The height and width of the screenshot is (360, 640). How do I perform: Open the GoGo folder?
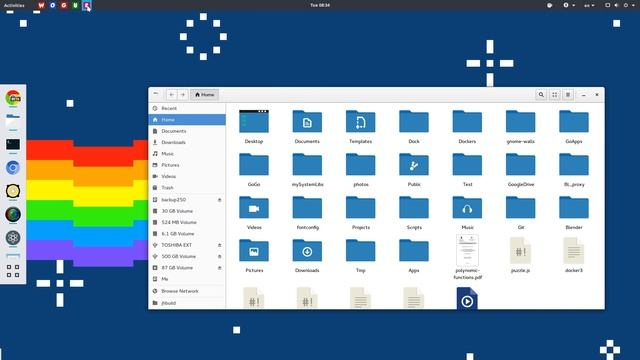tap(253, 169)
